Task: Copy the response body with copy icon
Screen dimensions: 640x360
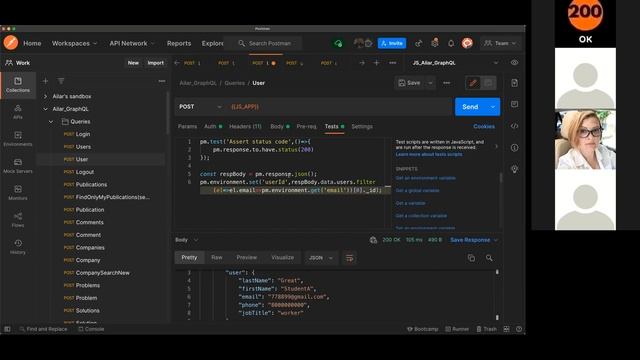Action: (471, 258)
